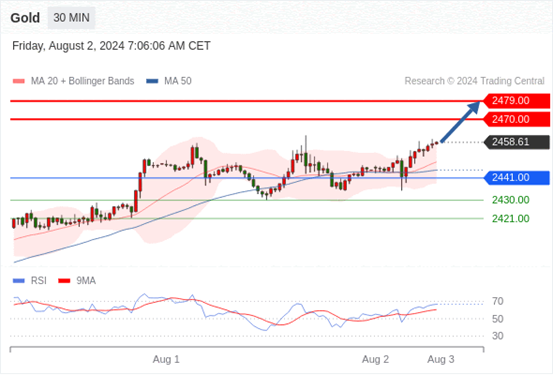
Task: Click the 2470.00 resistance price label
Action: pyautogui.click(x=516, y=119)
